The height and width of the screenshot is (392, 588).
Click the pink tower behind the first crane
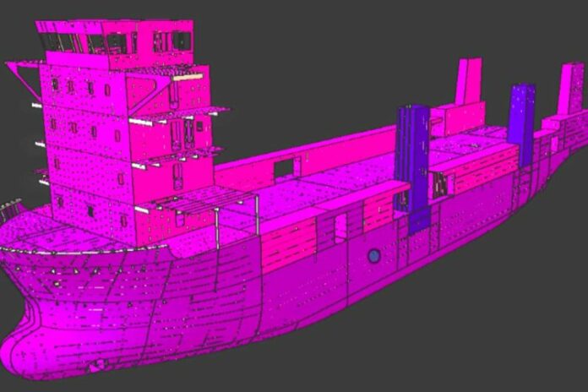pos(468,82)
